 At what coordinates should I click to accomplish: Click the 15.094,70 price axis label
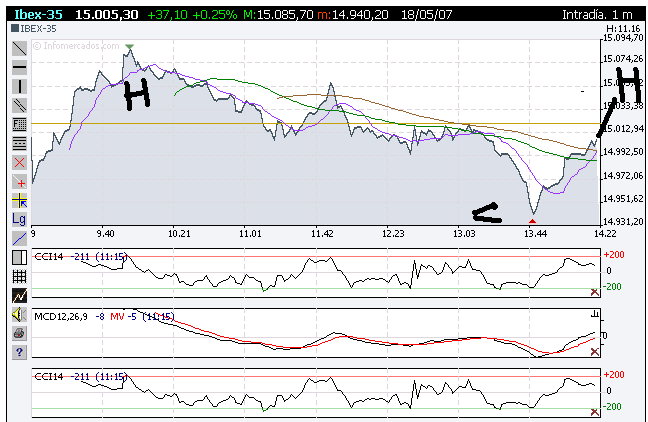tap(623, 38)
